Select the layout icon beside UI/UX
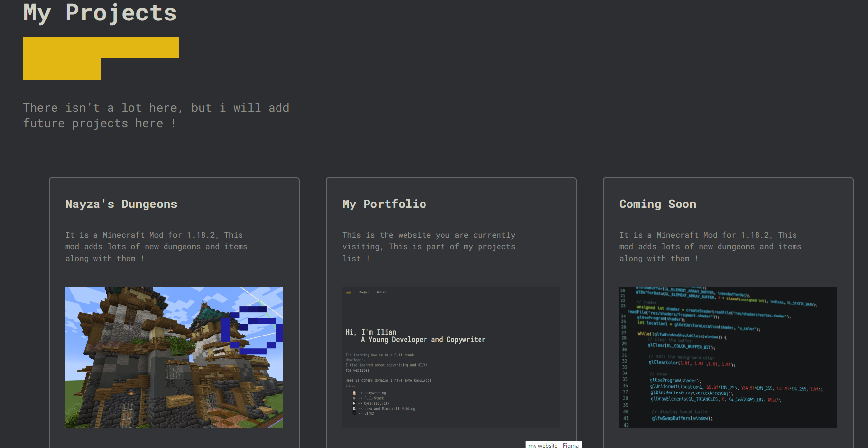The image size is (868, 448). pyautogui.click(x=354, y=413)
